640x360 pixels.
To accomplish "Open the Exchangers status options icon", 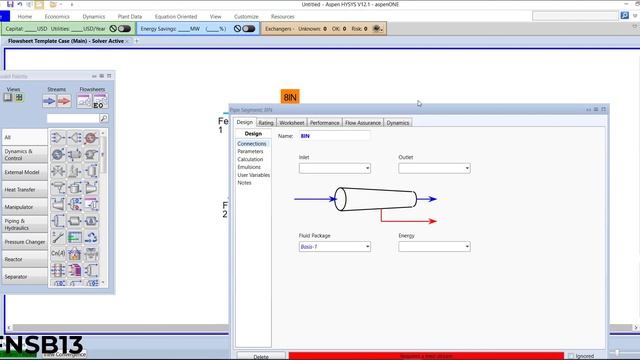I will point(377,29).
